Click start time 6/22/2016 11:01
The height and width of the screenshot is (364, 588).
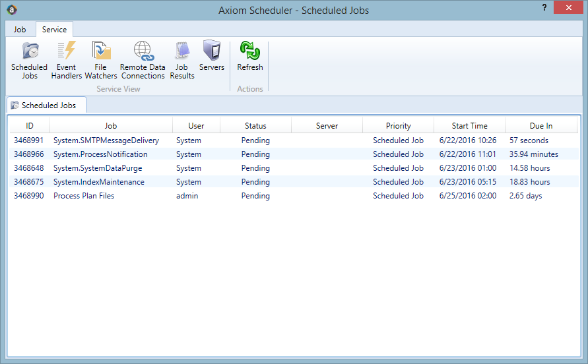point(468,154)
